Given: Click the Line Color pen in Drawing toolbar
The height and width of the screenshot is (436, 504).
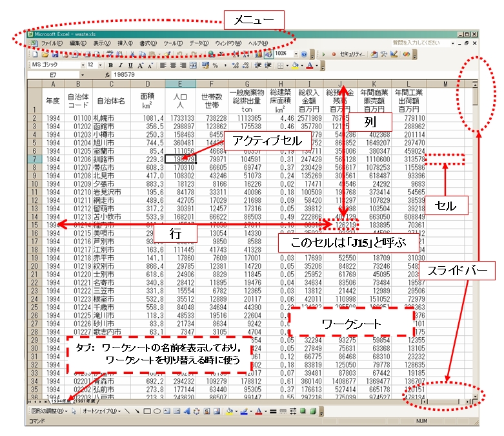Looking at the screenshot, I should click(x=244, y=411).
